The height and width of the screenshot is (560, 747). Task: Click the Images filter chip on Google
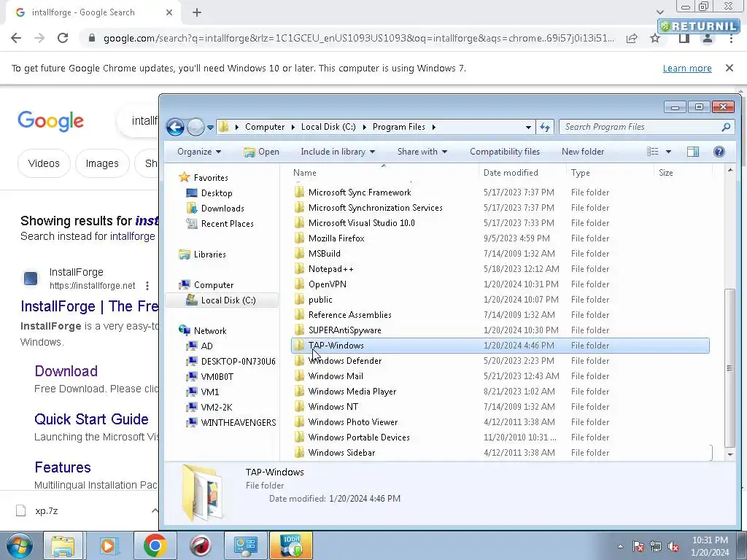coord(102,163)
